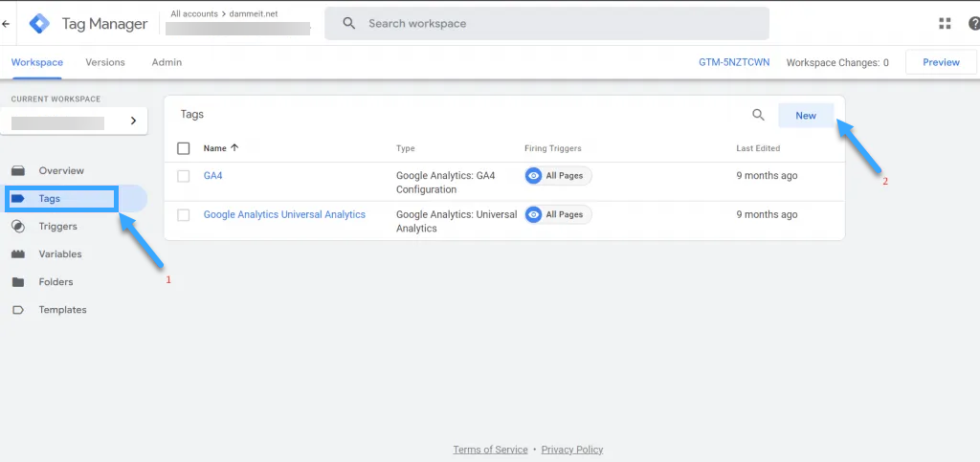The width and height of the screenshot is (980, 462).
Task: Click the Tag Manager diamond logo
Action: click(40, 24)
